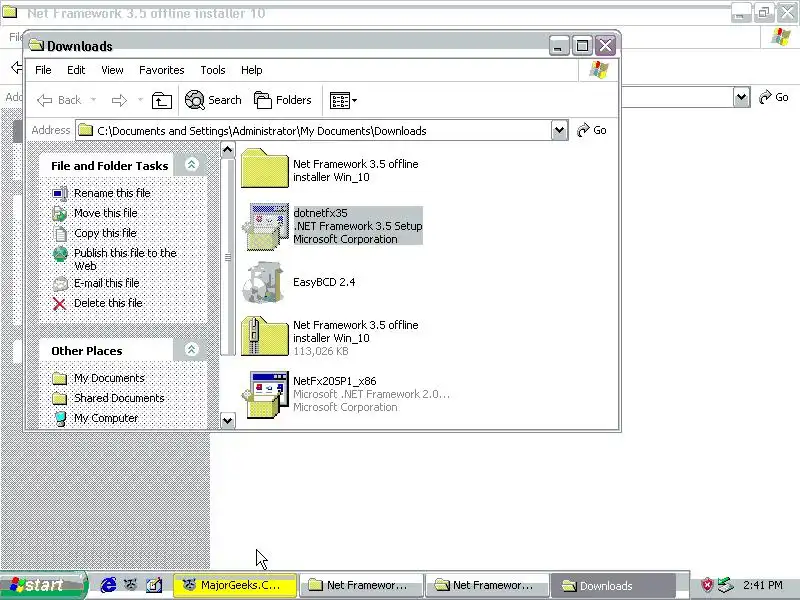Open the File menu

point(43,70)
